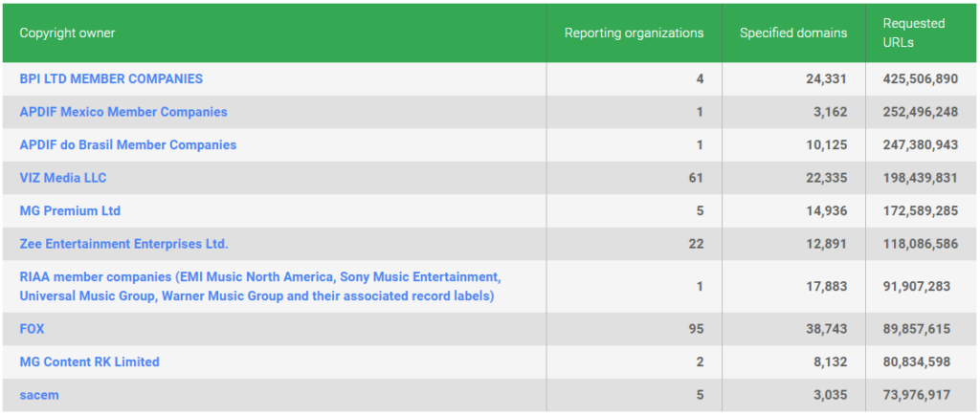The height and width of the screenshot is (415, 980).
Task: Click the FOX copyright owner link
Action: (32, 329)
